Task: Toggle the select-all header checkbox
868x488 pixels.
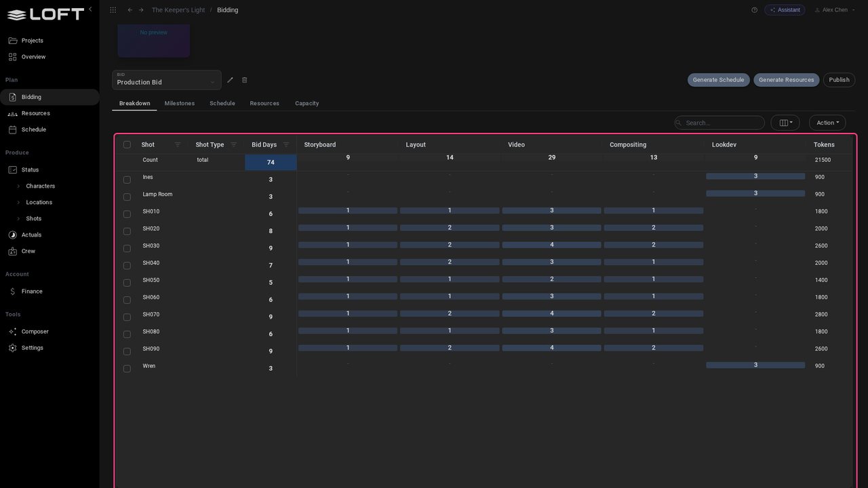Action: [127, 144]
